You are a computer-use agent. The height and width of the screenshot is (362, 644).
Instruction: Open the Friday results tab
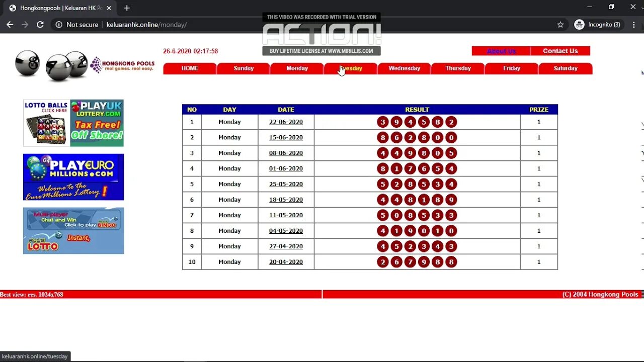click(512, 68)
